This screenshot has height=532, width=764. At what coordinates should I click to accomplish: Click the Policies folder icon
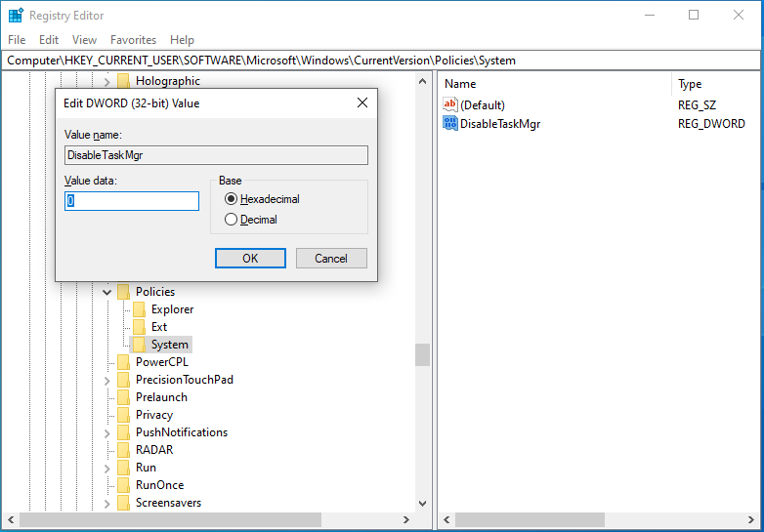(x=124, y=292)
